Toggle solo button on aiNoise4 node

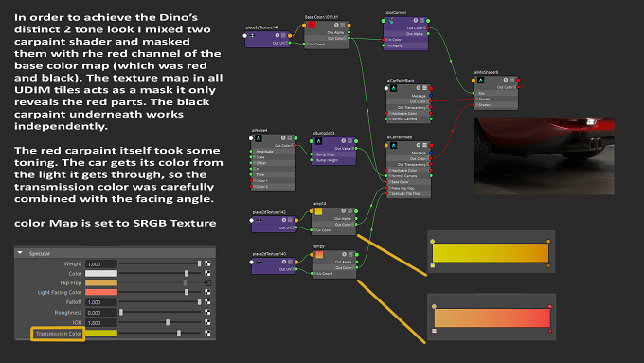point(283,138)
